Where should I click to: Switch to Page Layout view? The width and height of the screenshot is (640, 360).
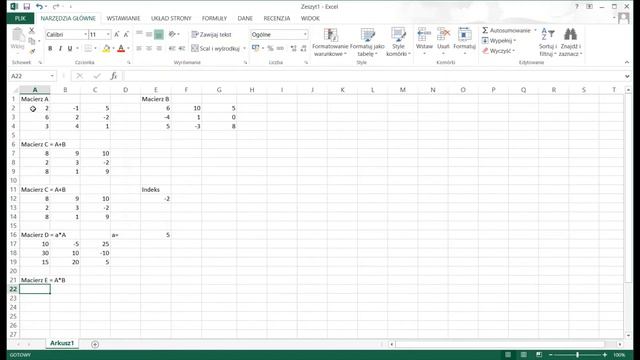point(524,355)
